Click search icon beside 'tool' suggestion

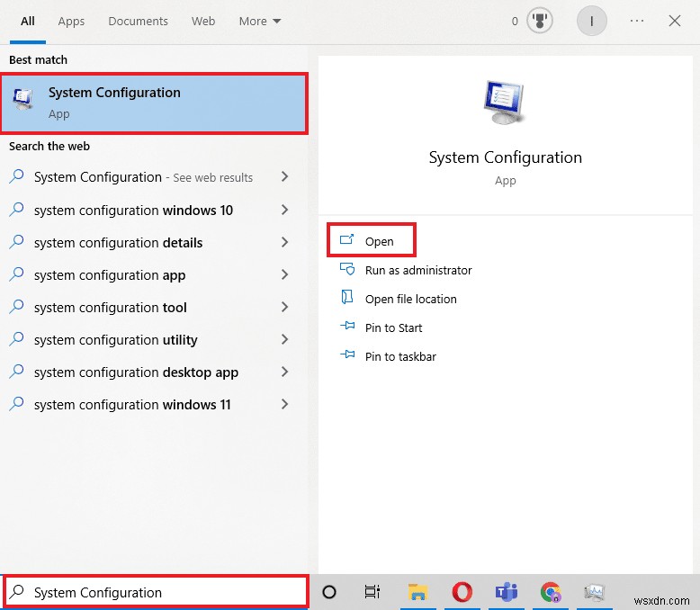(x=16, y=306)
